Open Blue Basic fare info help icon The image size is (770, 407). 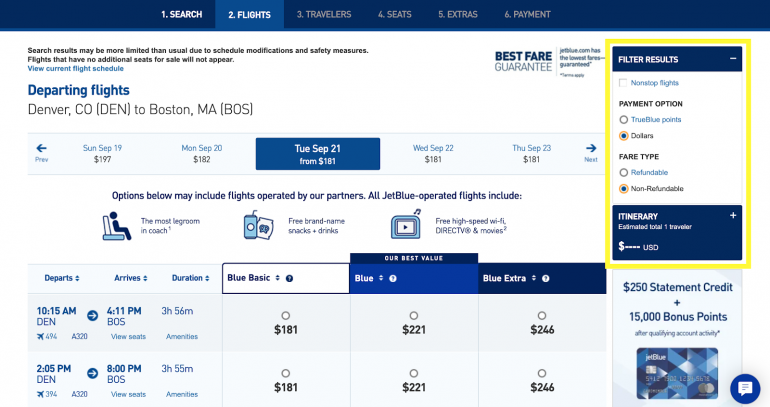point(289,278)
